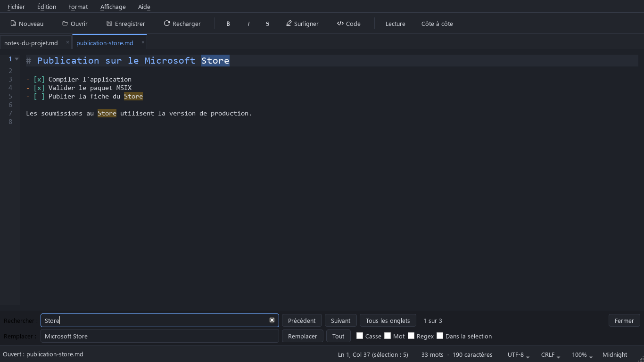Click the Ln 1, Col 37 position indicator
The height and width of the screenshot is (362, 644).
pyautogui.click(x=373, y=354)
